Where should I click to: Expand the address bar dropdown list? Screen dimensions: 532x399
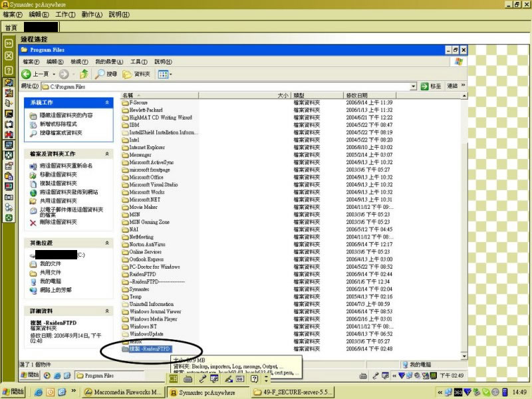[413, 86]
